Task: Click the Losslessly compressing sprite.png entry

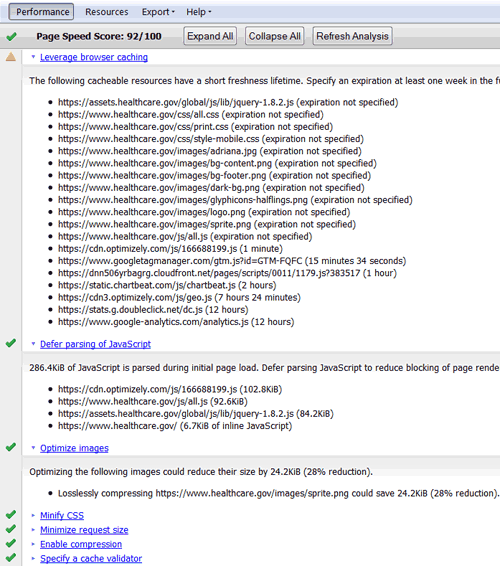Action: click(279, 493)
